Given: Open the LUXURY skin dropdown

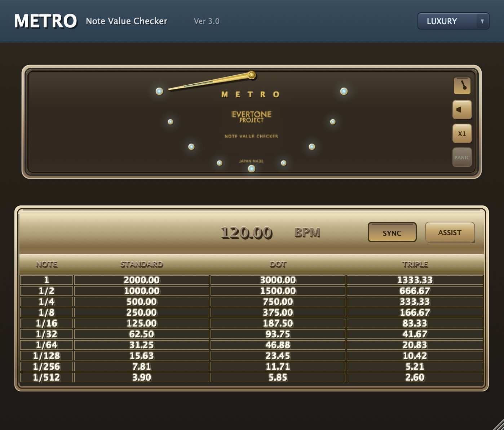Looking at the screenshot, I should pyautogui.click(x=447, y=21).
